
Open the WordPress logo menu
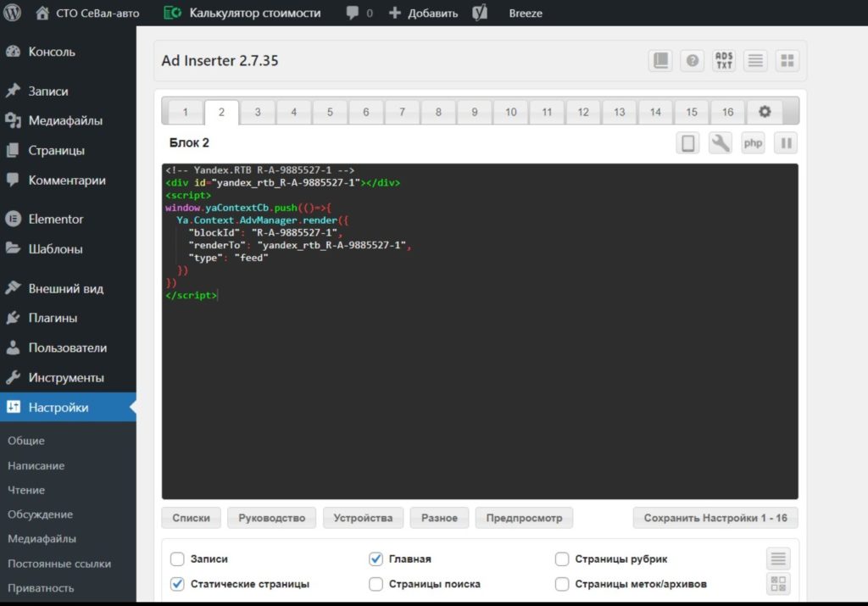pos(12,13)
